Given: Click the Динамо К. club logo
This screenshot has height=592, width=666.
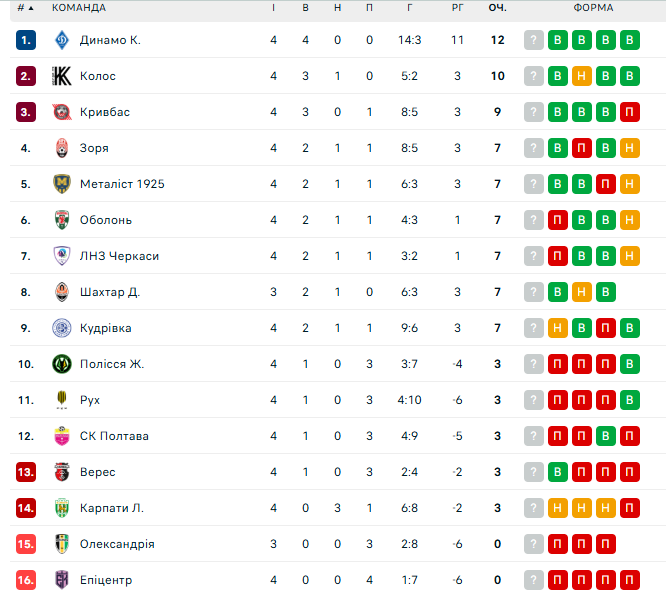Looking at the screenshot, I should pos(62,40).
